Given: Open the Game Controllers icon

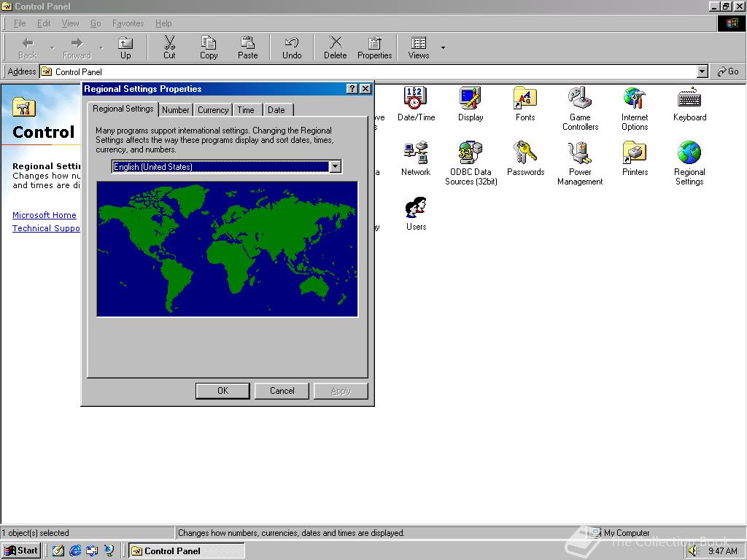Looking at the screenshot, I should [x=580, y=109].
